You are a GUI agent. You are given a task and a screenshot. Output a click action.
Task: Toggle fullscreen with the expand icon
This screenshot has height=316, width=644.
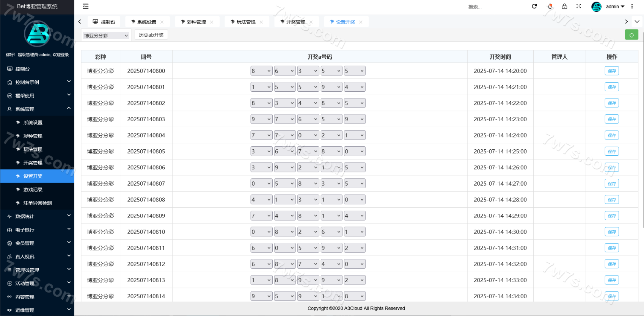click(578, 6)
